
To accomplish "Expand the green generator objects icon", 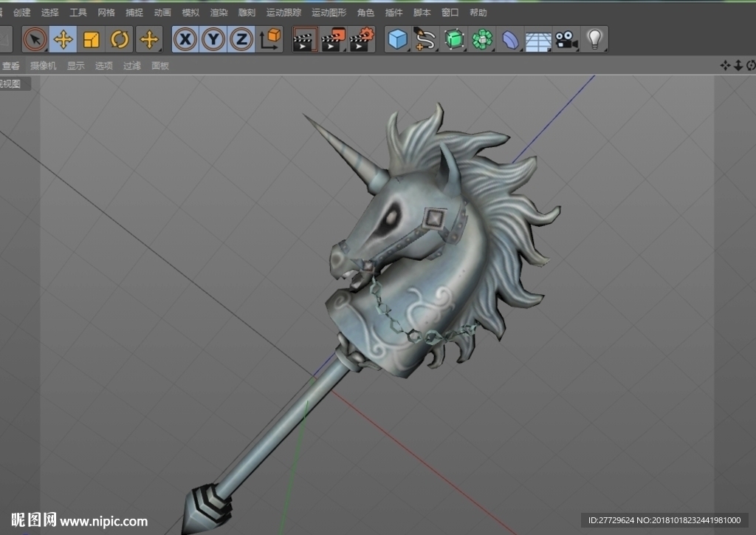I will point(454,39).
